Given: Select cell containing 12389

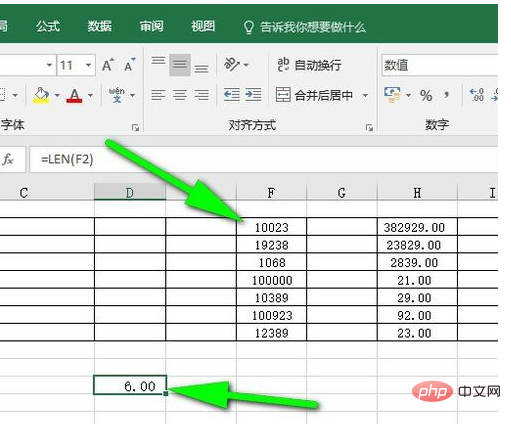Looking at the screenshot, I should 271,332.
